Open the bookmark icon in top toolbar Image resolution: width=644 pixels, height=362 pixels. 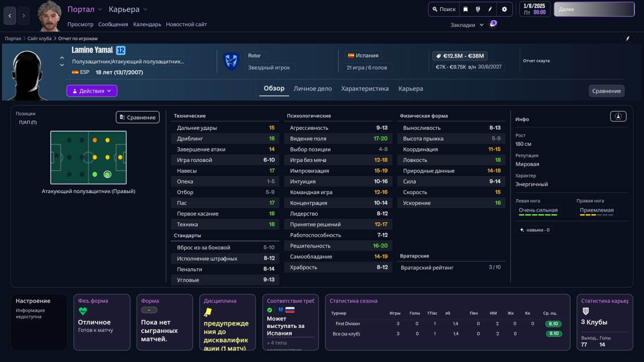[465, 9]
